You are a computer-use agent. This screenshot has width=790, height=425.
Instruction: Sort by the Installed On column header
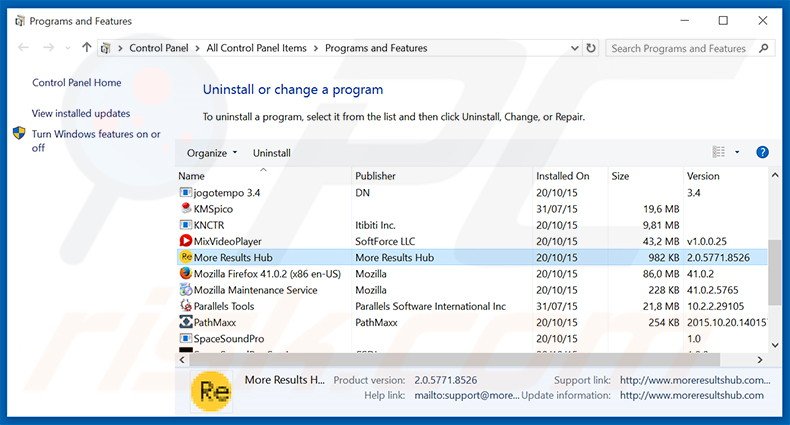point(570,176)
